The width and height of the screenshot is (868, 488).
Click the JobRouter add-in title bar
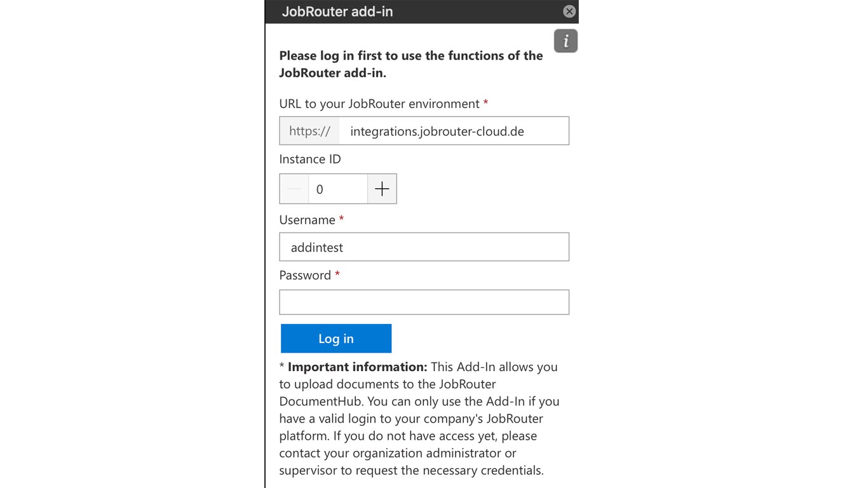[x=407, y=11]
